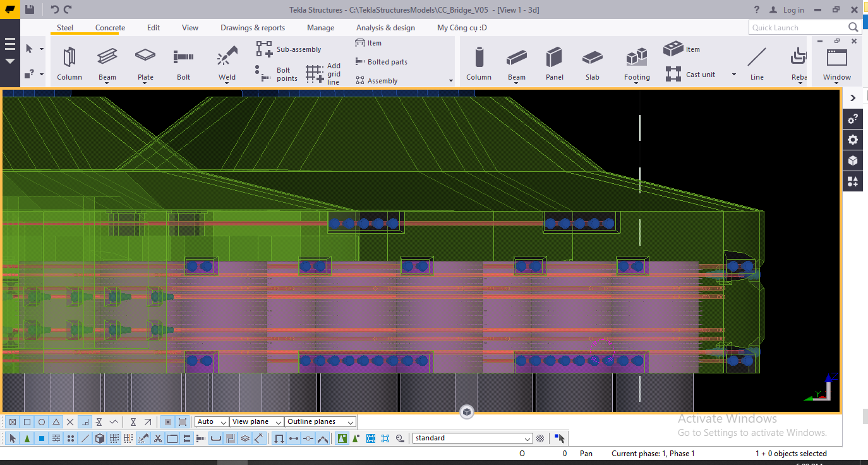Select the steel Column tool
868x465 pixels.
click(69, 58)
